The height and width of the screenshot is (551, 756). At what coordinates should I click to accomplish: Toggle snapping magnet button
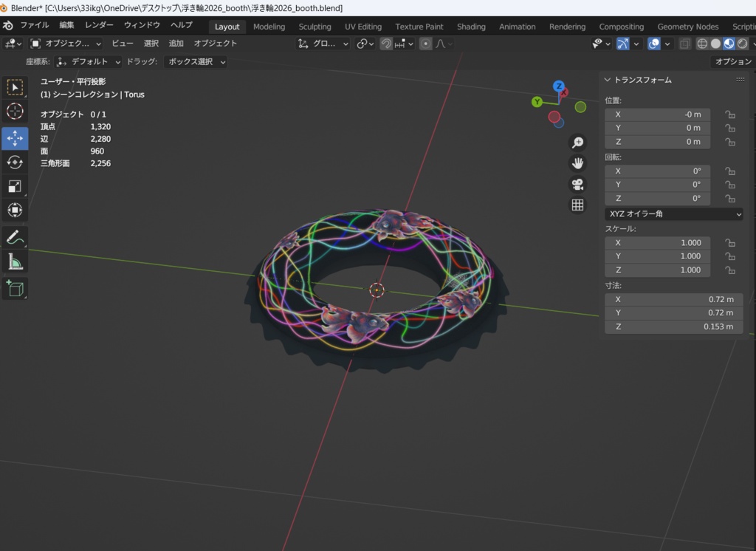(x=386, y=44)
